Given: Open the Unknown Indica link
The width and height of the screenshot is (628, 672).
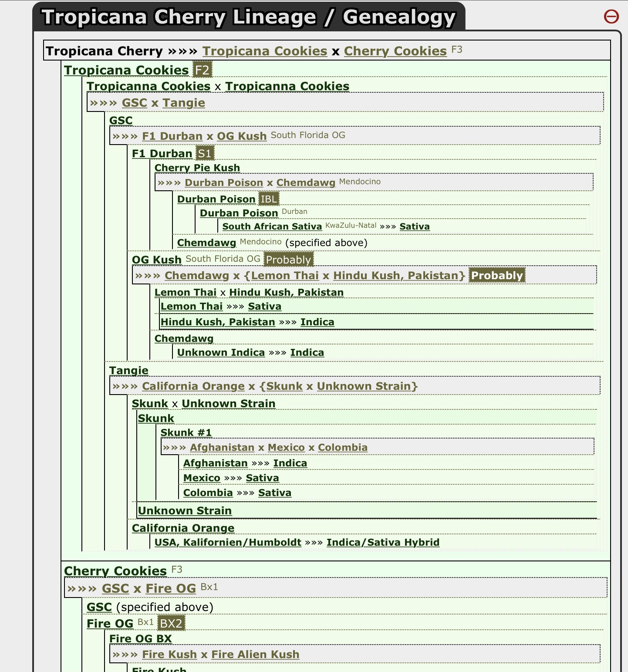Looking at the screenshot, I should click(221, 353).
